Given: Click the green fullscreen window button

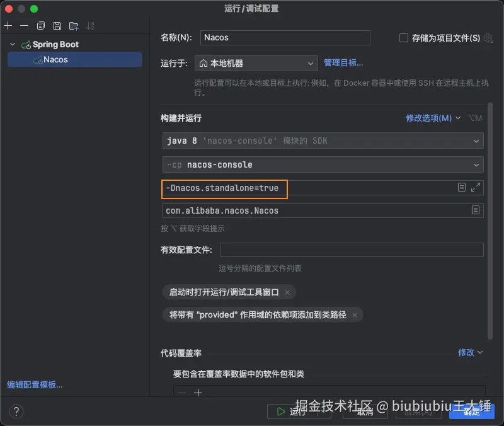Looking at the screenshot, I should (34, 9).
